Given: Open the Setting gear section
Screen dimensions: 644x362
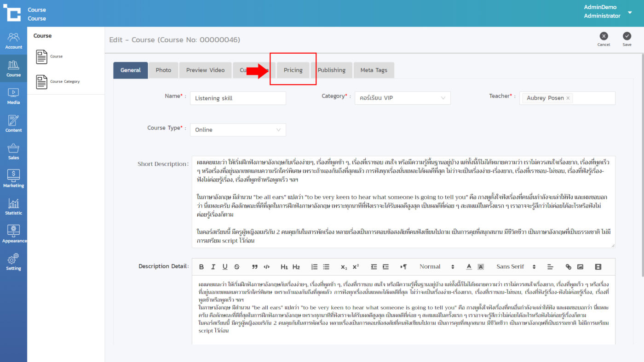Looking at the screenshot, I should [x=13, y=262].
